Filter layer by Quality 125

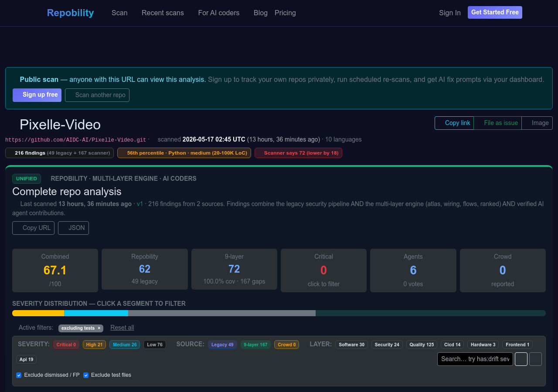pos(422,345)
